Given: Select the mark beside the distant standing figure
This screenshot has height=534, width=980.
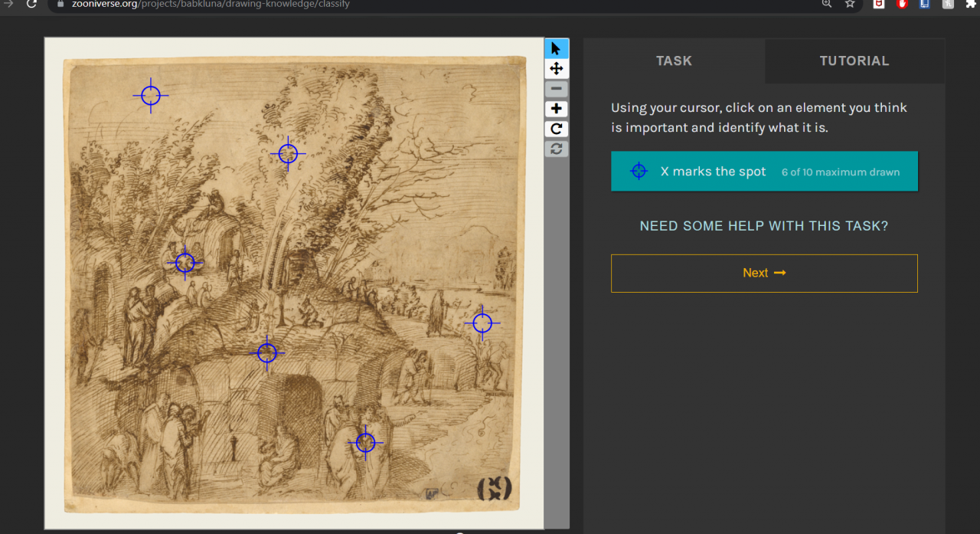Looking at the screenshot, I should [482, 323].
